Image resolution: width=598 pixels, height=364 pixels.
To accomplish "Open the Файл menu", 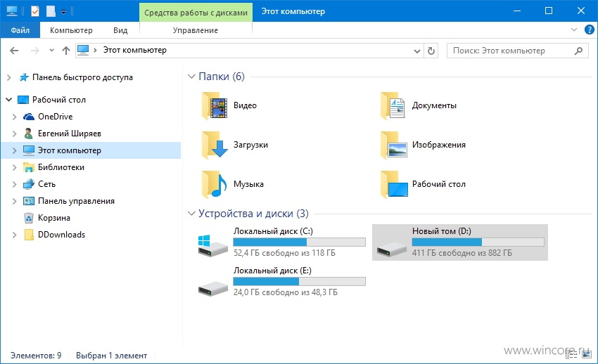I will click(x=20, y=30).
